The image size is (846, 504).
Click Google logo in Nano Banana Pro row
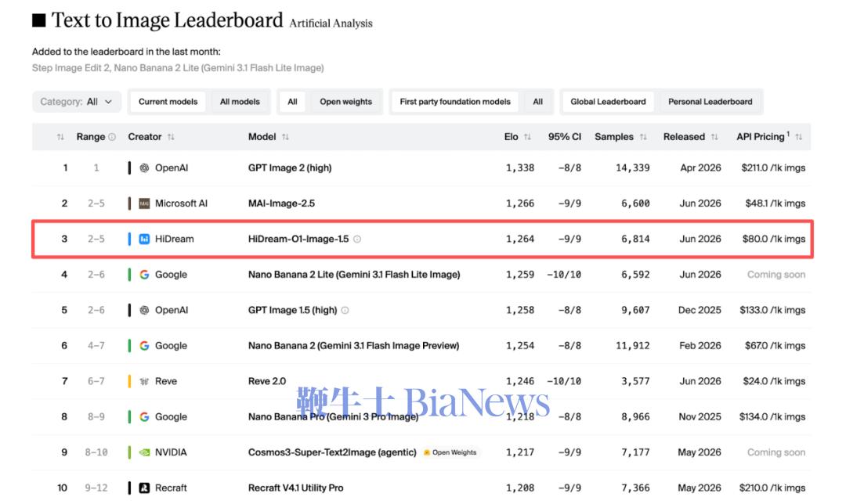pos(144,416)
